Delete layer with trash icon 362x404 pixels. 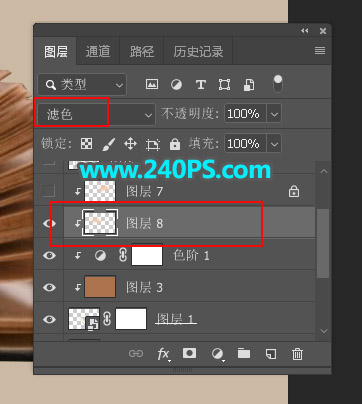click(297, 354)
